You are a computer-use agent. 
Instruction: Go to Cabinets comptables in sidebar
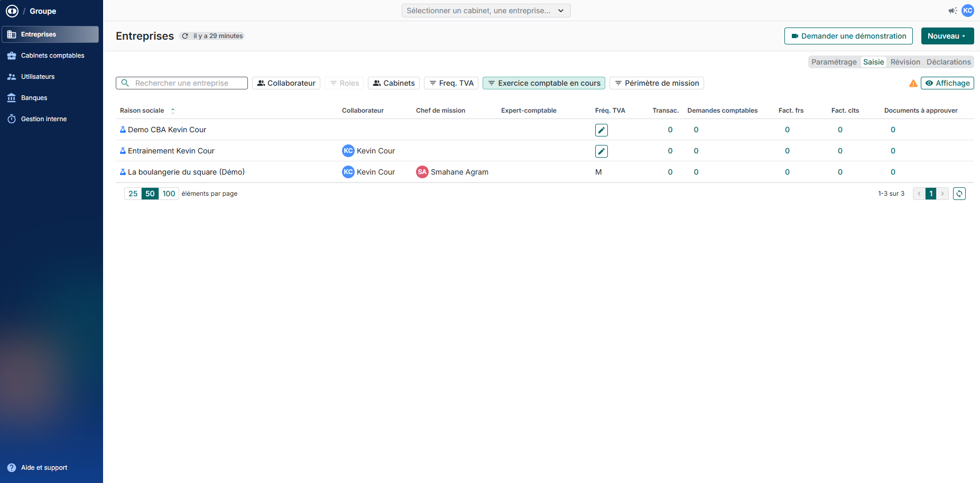[x=52, y=56]
